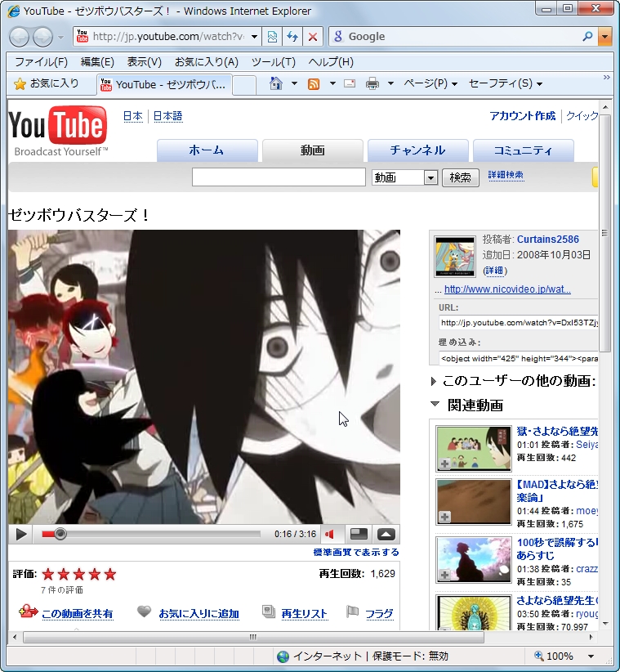Click the video progress seek bar handle
This screenshot has height=672, width=620.
click(x=60, y=534)
